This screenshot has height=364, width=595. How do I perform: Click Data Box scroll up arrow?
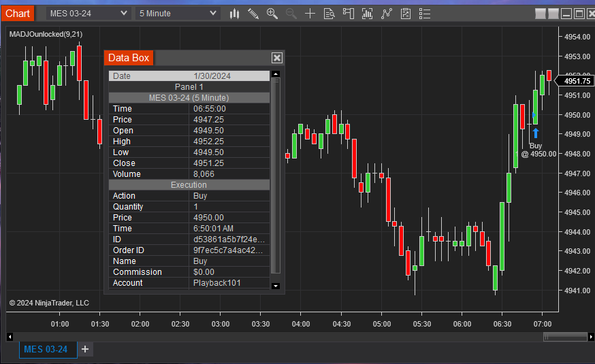(x=276, y=74)
